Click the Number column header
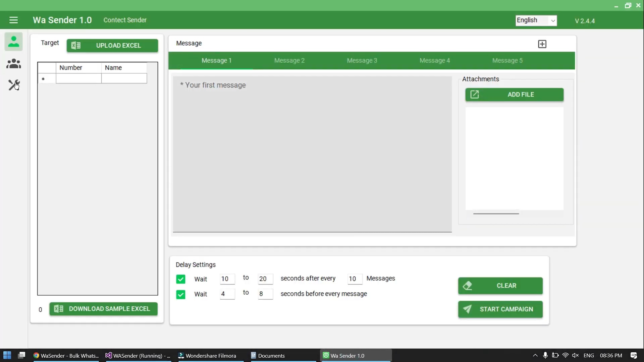The height and width of the screenshot is (362, 644). tap(78, 68)
